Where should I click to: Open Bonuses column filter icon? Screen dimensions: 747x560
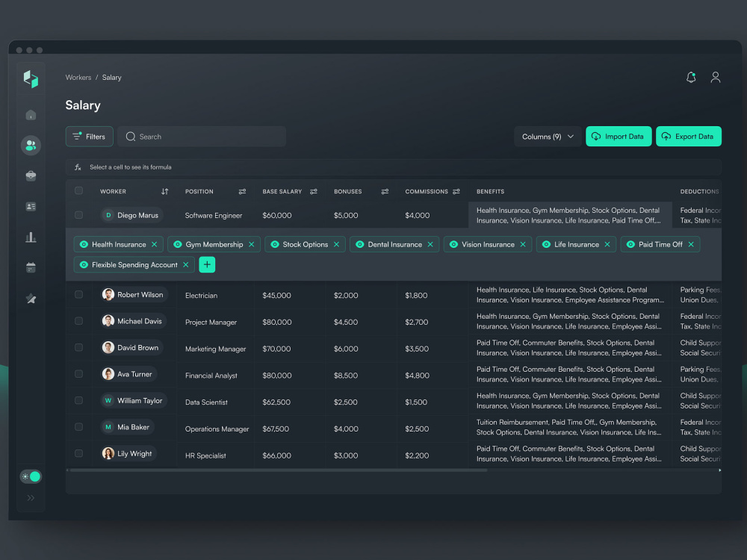click(x=385, y=191)
